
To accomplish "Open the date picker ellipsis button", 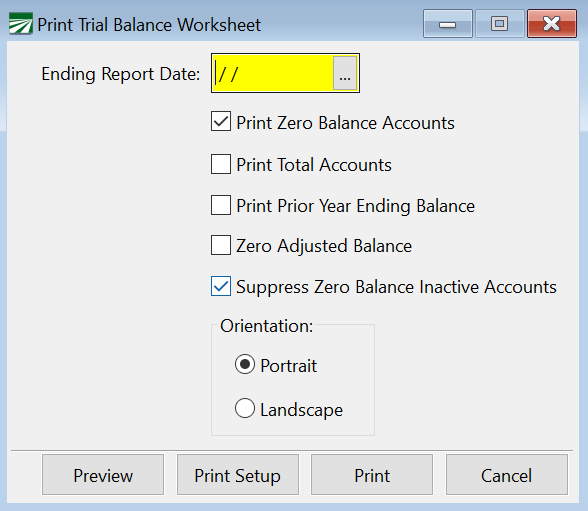I will (345, 73).
